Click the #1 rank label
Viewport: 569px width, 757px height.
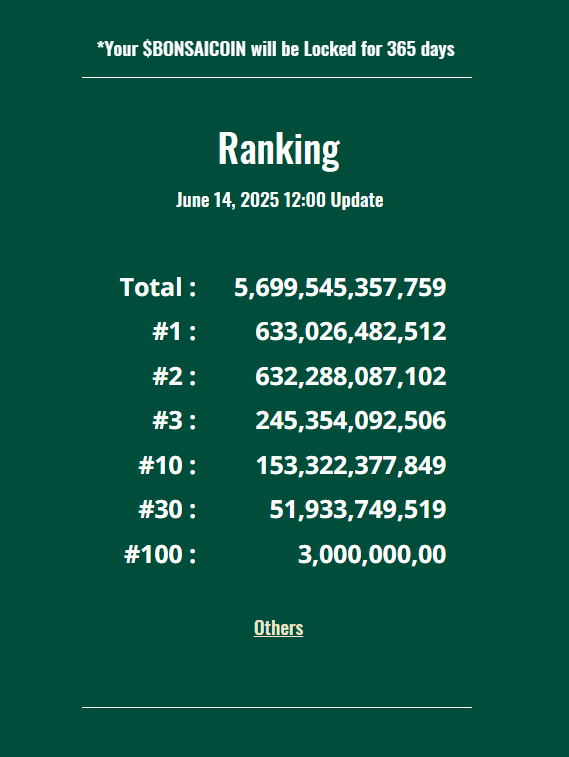coord(174,332)
